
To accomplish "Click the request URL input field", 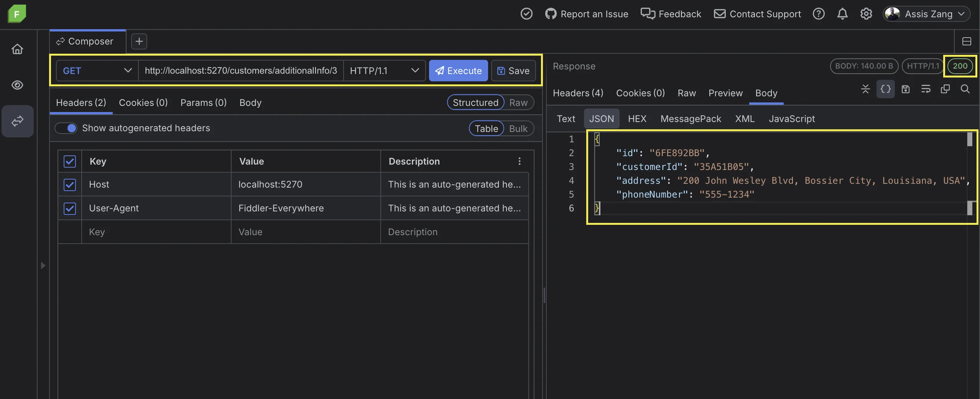I will click(x=241, y=71).
